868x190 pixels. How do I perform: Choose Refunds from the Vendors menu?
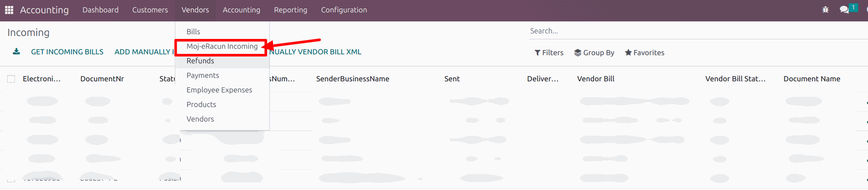point(200,61)
